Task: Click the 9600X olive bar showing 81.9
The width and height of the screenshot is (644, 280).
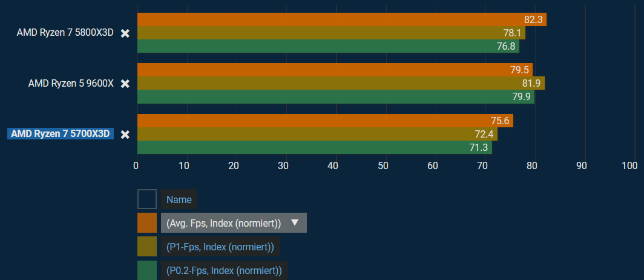Action: click(x=341, y=83)
